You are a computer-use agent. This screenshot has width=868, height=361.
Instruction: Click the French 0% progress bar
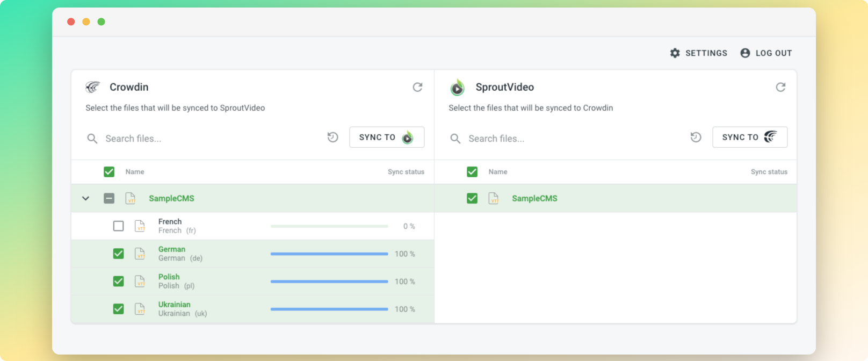pyautogui.click(x=329, y=226)
